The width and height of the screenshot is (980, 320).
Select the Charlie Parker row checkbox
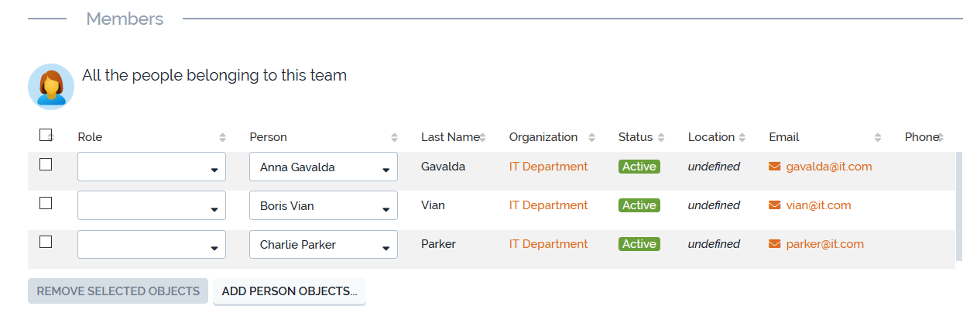point(46,242)
